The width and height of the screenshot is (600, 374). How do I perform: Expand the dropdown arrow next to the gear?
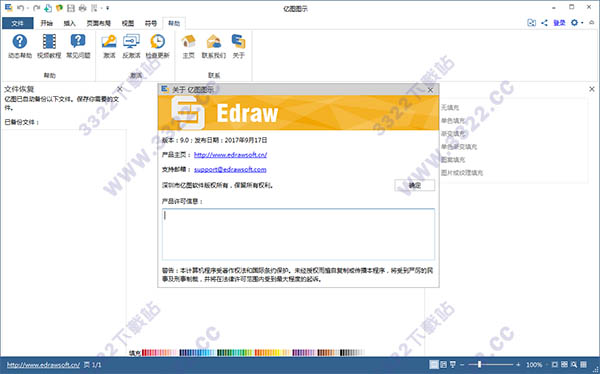click(582, 23)
